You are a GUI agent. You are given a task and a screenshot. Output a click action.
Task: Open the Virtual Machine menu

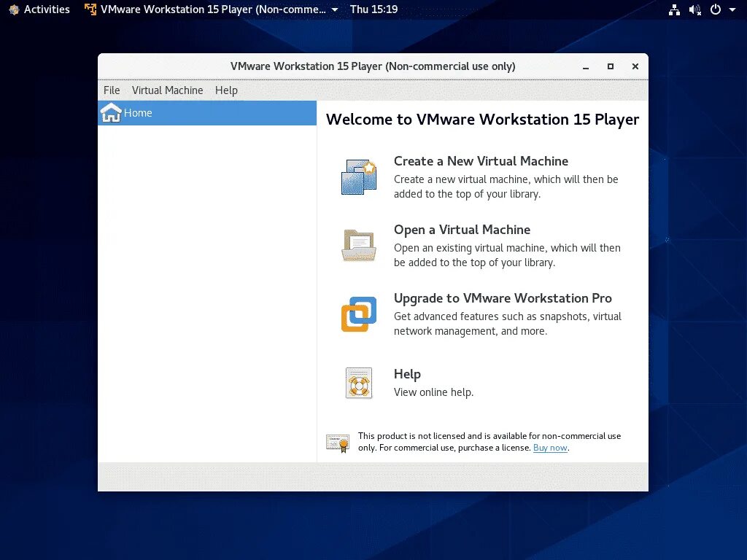point(167,90)
